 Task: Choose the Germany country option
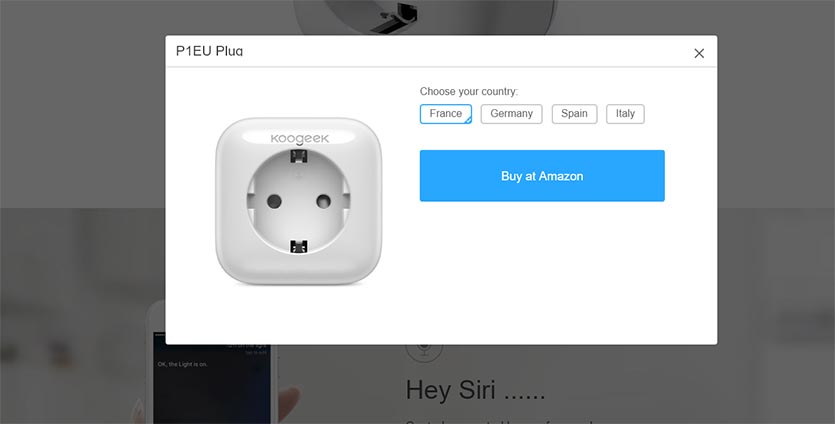pyautogui.click(x=511, y=114)
